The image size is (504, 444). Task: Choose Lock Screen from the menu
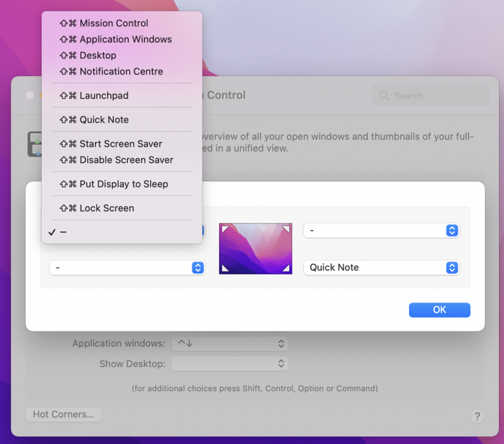coord(107,208)
